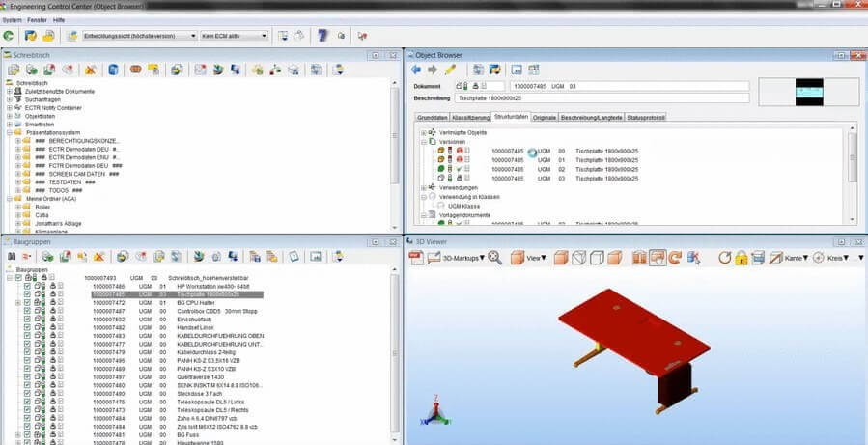Click the magnifier zoom icon in 3D Viewer
The width and height of the screenshot is (868, 445).
494,258
